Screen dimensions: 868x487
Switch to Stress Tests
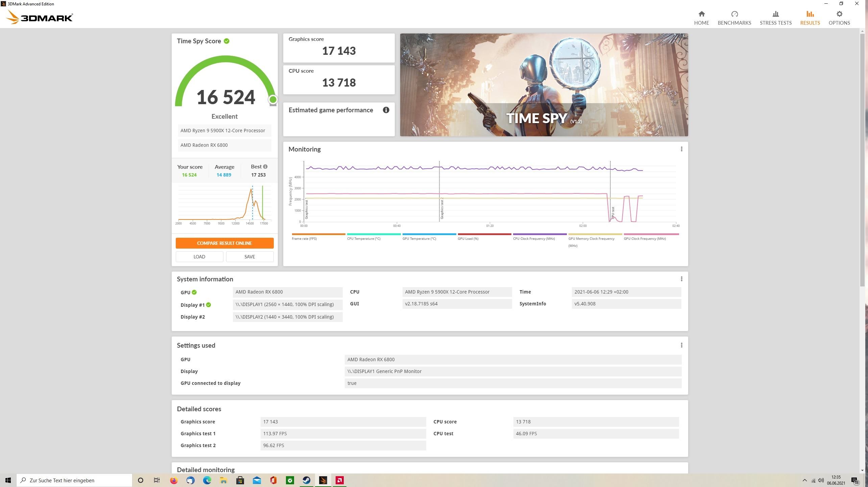coord(775,18)
